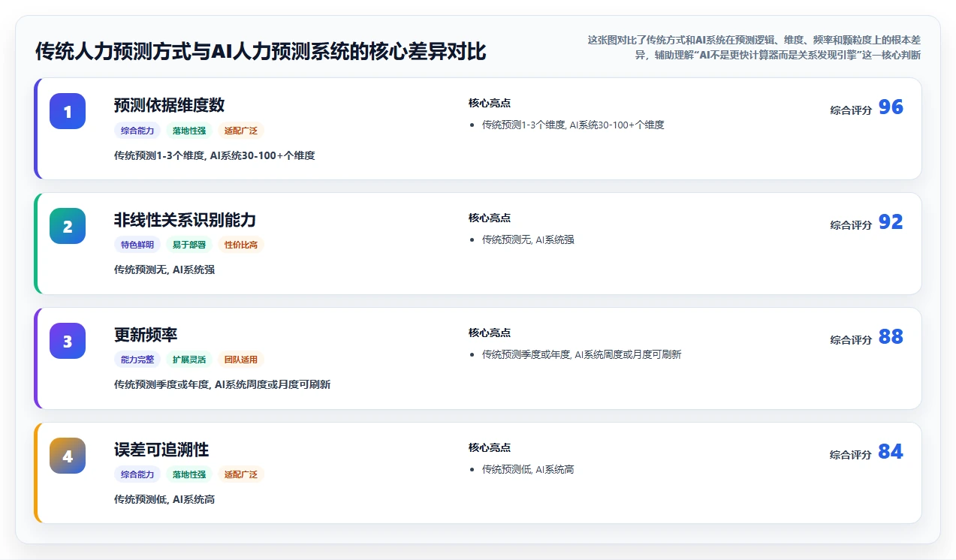Choose the 团队适用 tag

(x=241, y=360)
